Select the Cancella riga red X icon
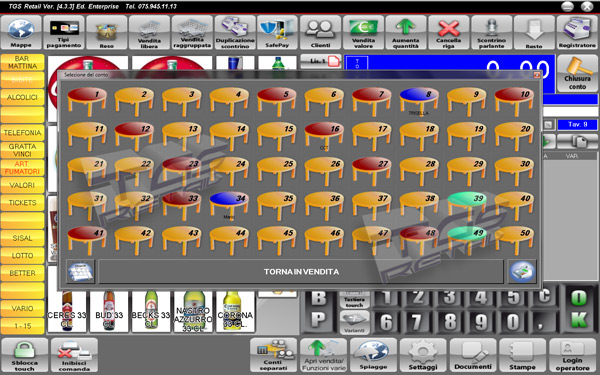Viewport: 600px width, 375px height. tap(448, 33)
